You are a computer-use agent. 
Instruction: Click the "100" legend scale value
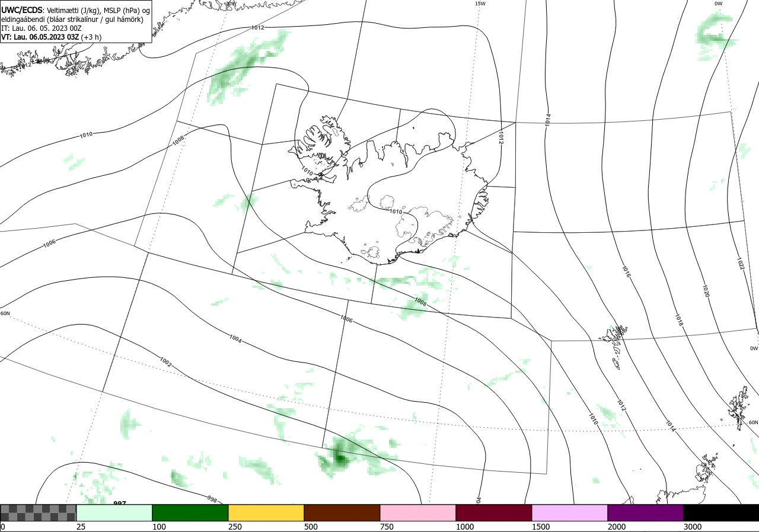pyautogui.click(x=158, y=527)
